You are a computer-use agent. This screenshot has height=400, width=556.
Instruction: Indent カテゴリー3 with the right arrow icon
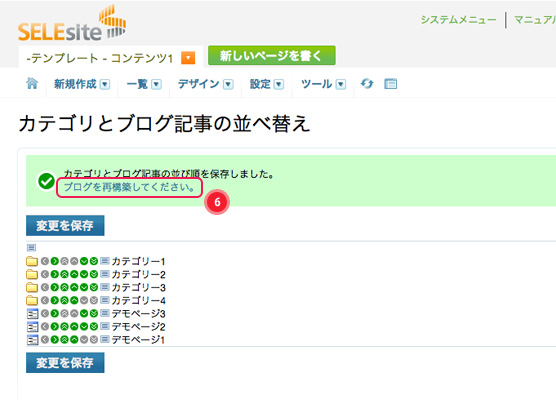pyautogui.click(x=54, y=287)
